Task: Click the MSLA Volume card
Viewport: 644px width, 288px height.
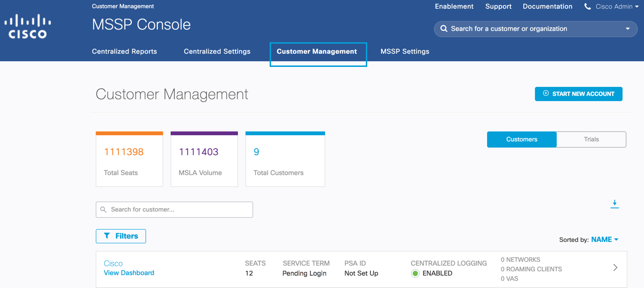Action: [204, 159]
